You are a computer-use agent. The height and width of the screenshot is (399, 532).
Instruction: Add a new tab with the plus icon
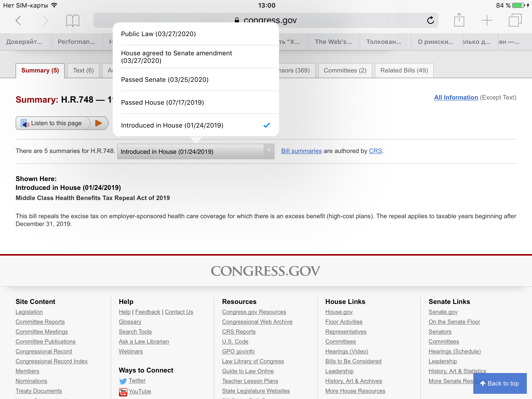click(x=487, y=20)
